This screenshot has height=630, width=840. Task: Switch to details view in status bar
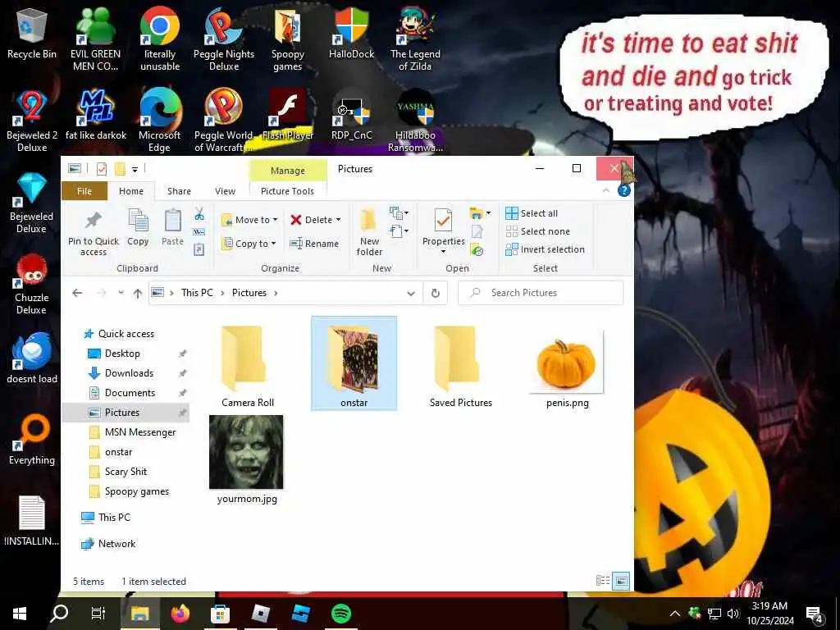603,581
